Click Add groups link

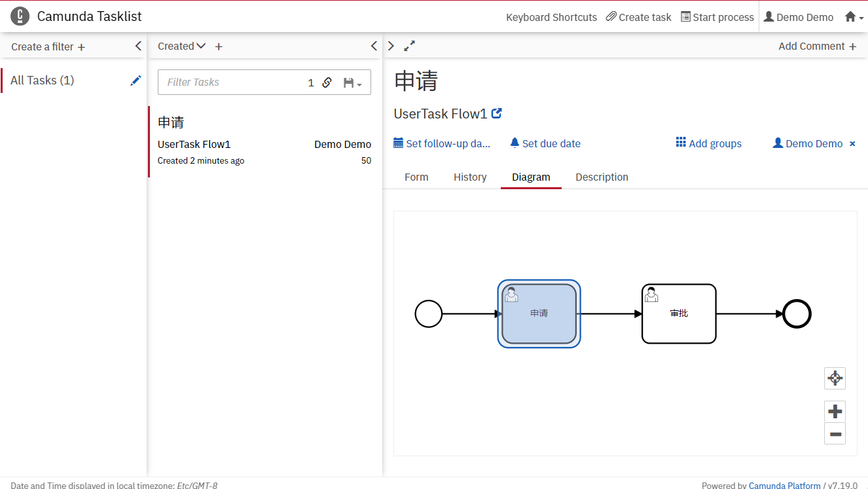point(709,143)
